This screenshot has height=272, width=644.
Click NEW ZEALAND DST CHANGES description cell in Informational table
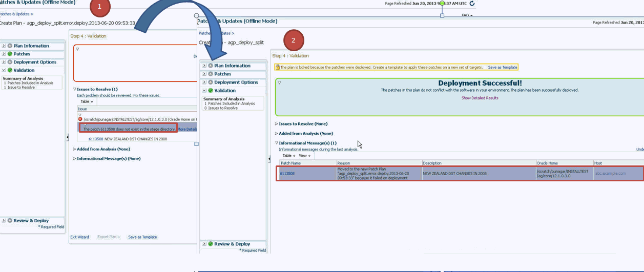479,173
